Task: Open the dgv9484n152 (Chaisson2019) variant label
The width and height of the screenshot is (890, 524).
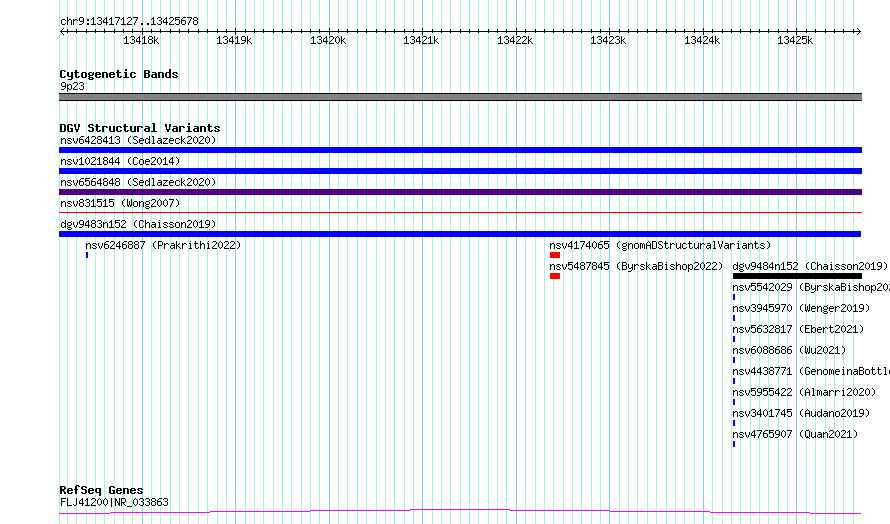Action: pyautogui.click(x=810, y=266)
